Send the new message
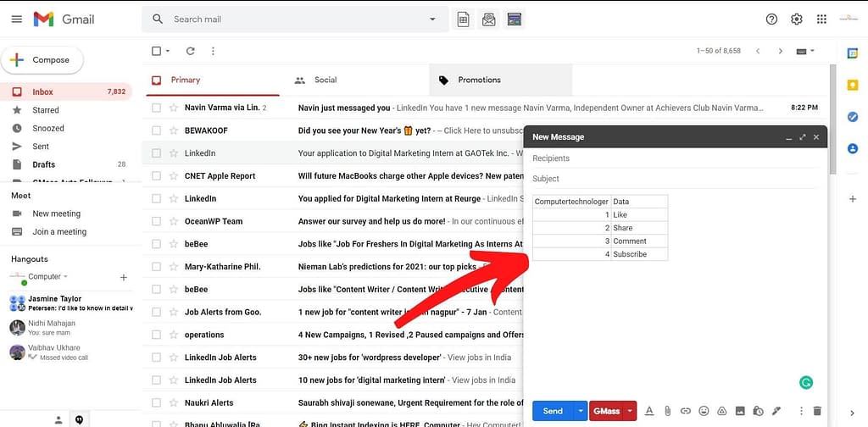 click(x=553, y=411)
